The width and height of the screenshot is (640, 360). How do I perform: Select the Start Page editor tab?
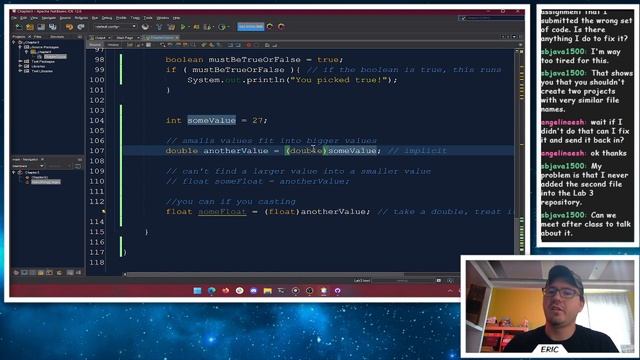125,38
